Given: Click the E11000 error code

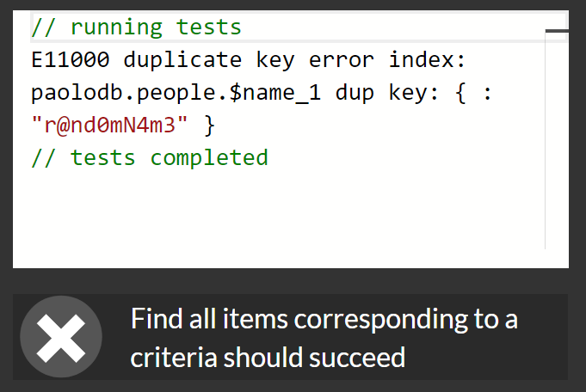Looking at the screenshot, I should [71, 59].
